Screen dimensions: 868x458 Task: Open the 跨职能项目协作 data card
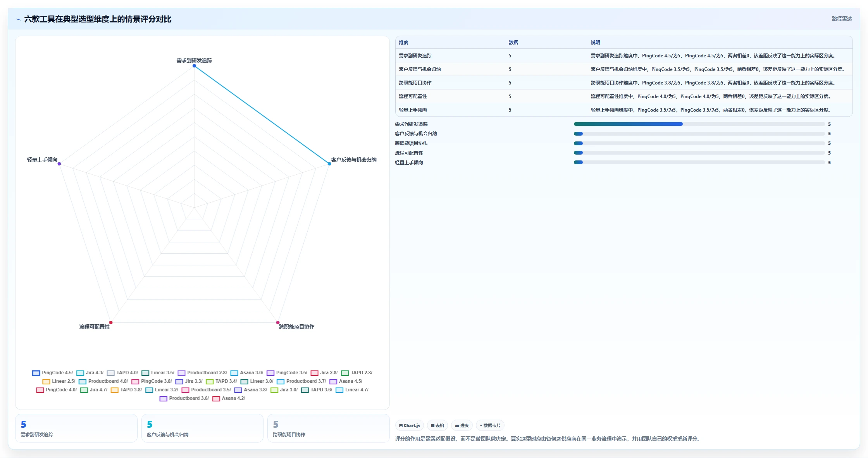coord(328,428)
